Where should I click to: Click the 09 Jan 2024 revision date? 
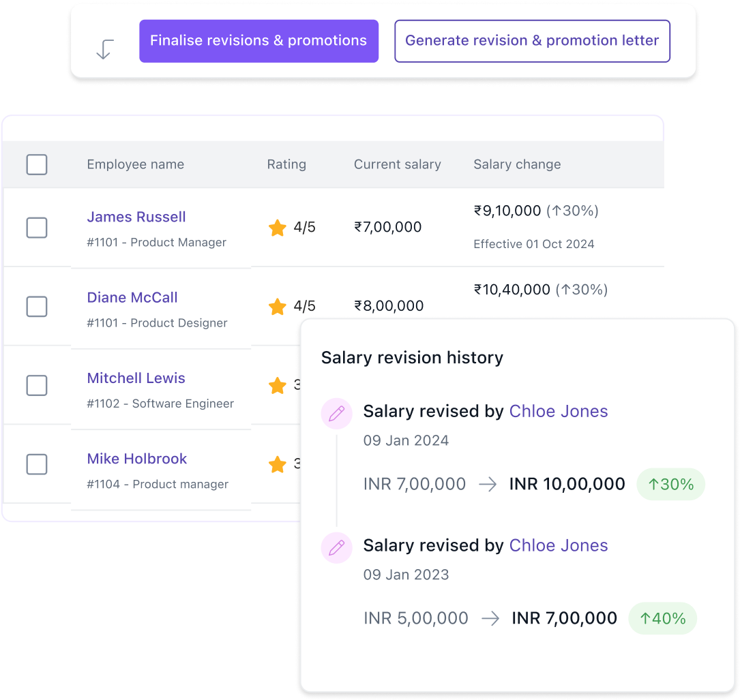[406, 440]
